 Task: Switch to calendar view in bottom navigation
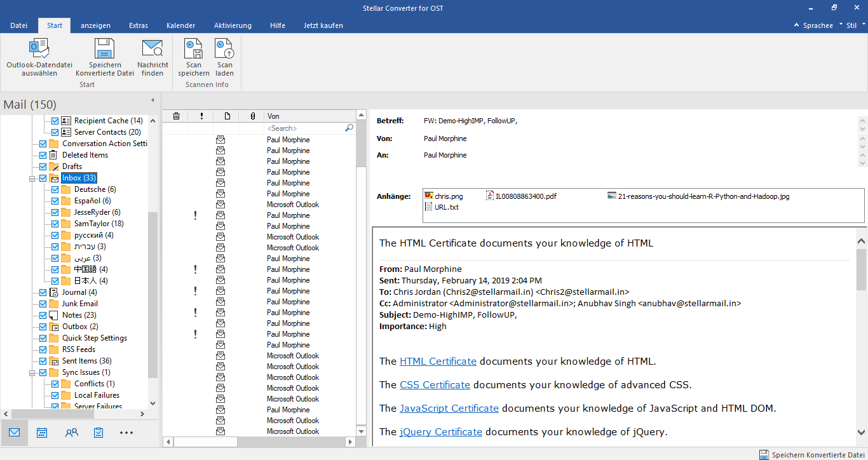pos(42,433)
